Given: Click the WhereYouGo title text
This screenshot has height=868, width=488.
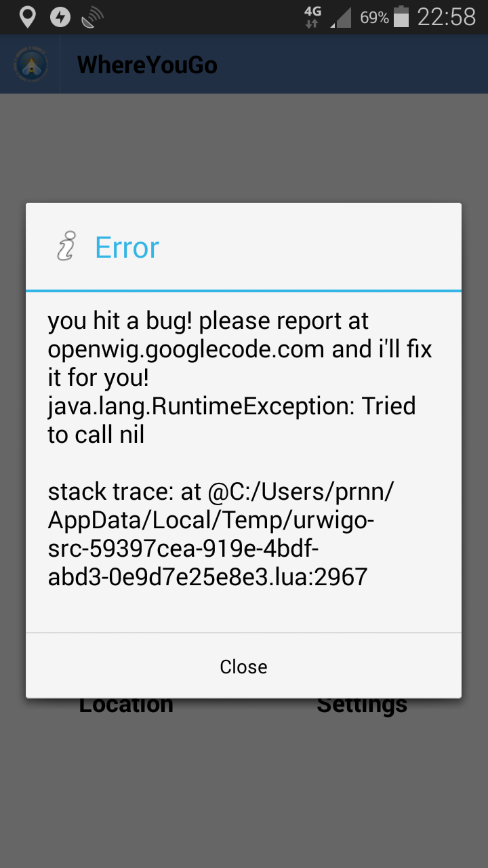Looking at the screenshot, I should [147, 65].
